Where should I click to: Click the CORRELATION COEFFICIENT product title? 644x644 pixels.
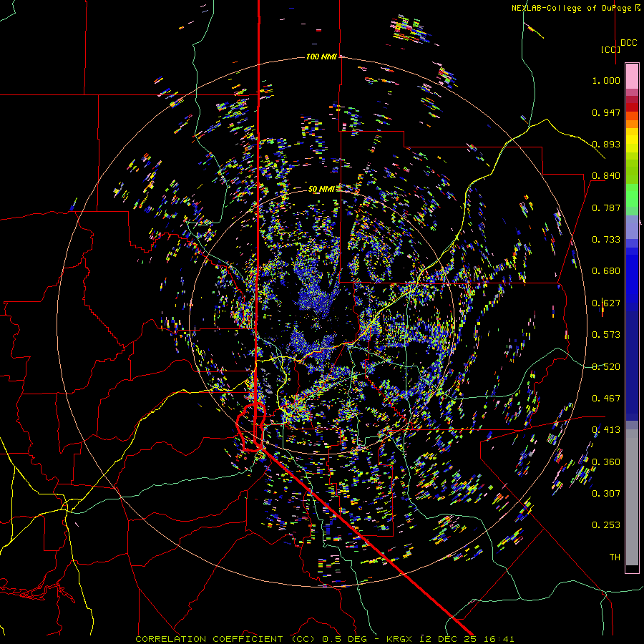[225, 639]
